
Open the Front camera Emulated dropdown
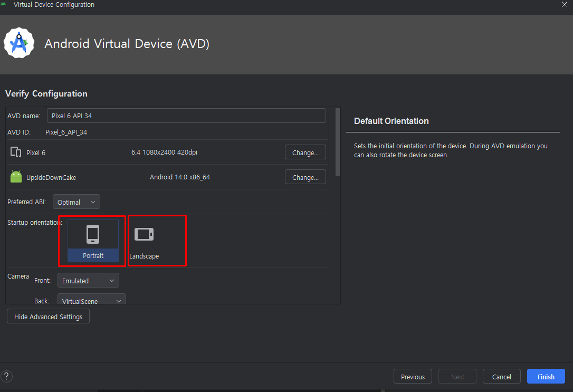(88, 281)
